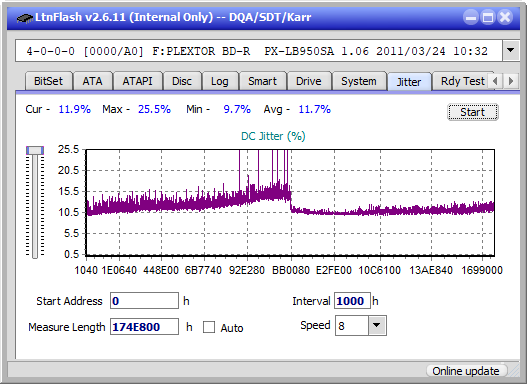The image size is (527, 384).
Task: Maximize the LtnFlash window
Action: click(x=488, y=17)
